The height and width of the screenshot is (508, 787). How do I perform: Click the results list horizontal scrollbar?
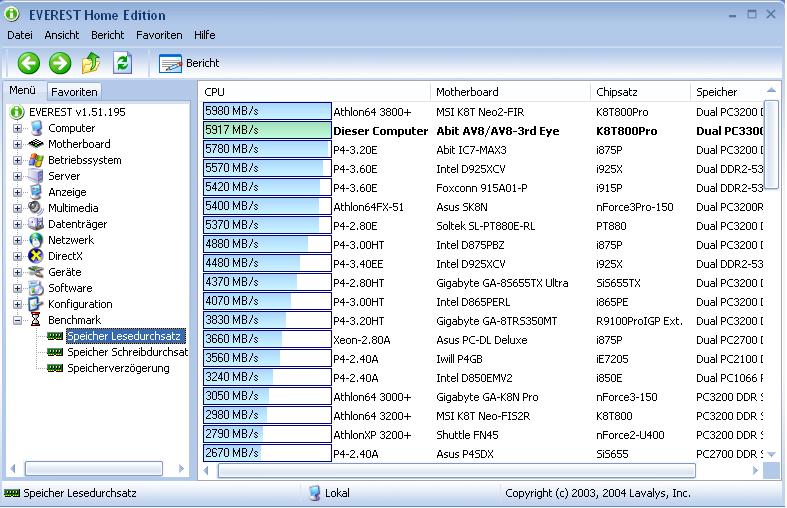[x=457, y=470]
